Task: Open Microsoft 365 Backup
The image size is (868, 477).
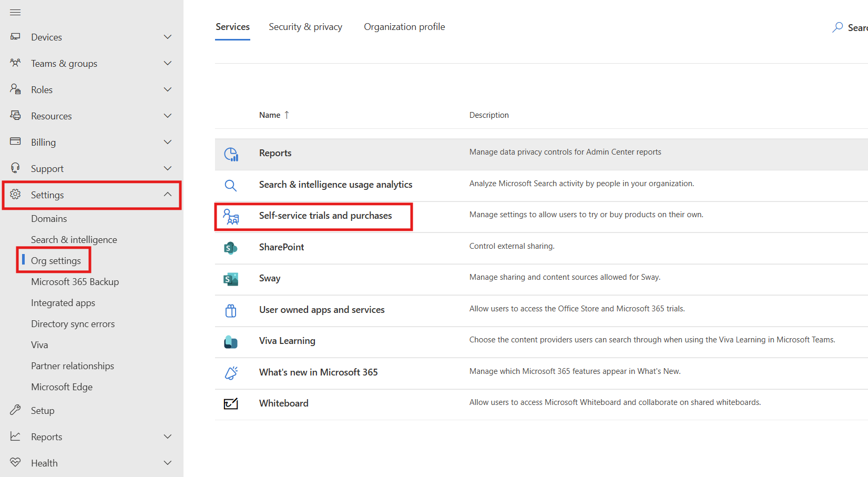Action: (x=75, y=282)
